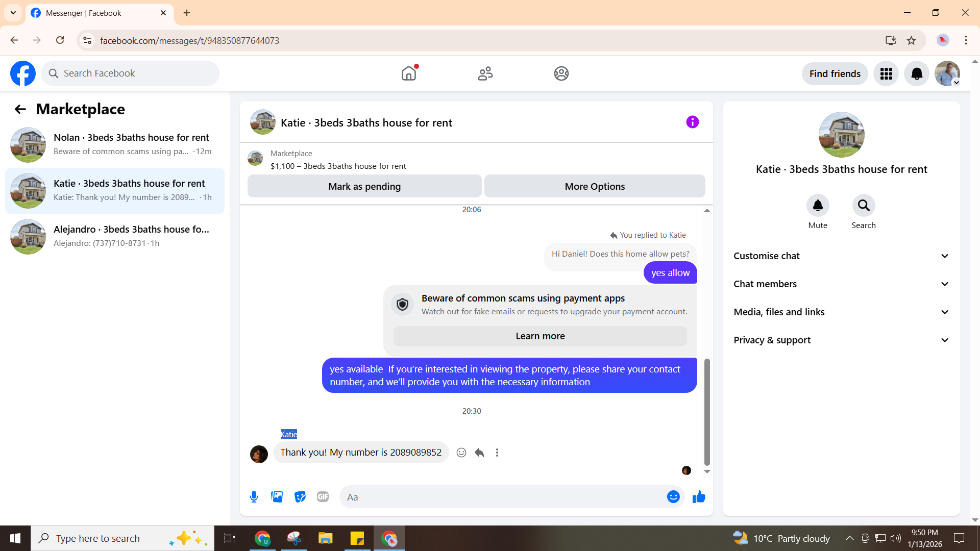Click the chat vertical scrollbar thumb
This screenshot has height=551, width=980.
pos(707,411)
